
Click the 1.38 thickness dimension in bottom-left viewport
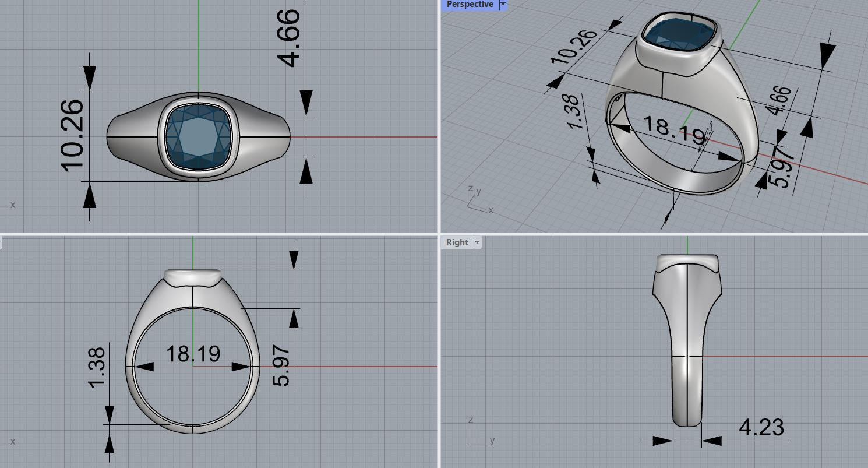tap(97, 367)
